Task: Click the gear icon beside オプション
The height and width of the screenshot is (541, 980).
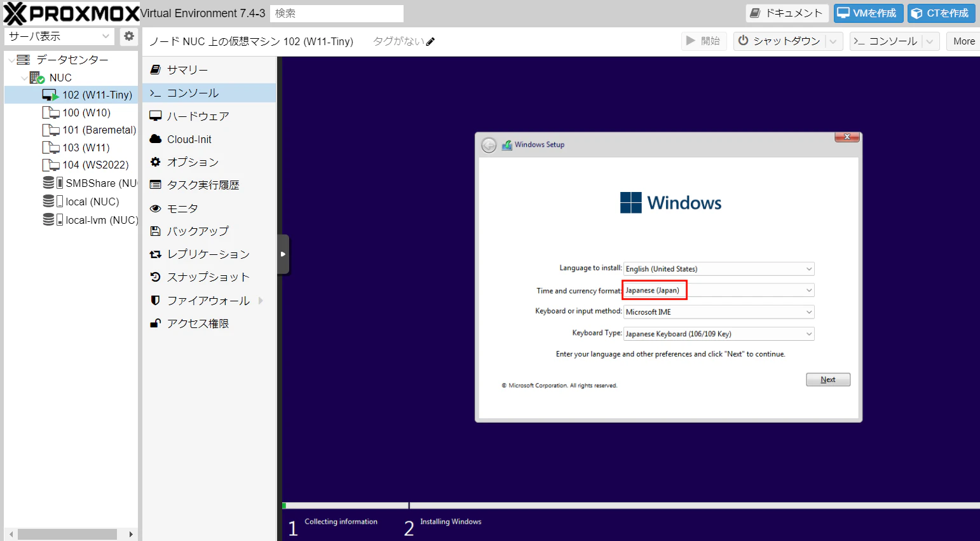Action: point(155,162)
